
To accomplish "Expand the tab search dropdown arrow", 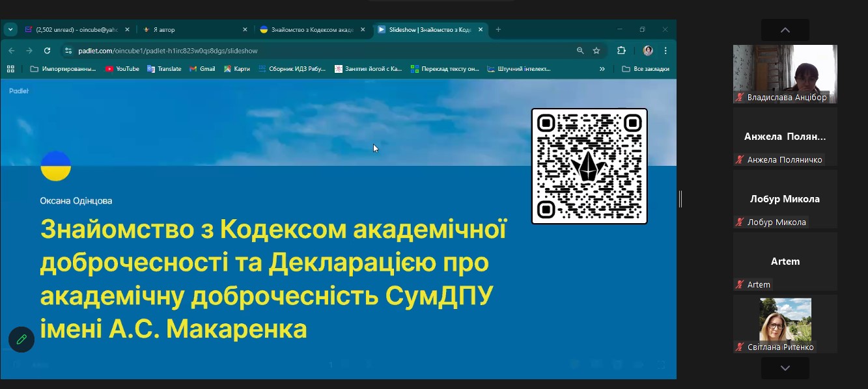I will (10, 30).
